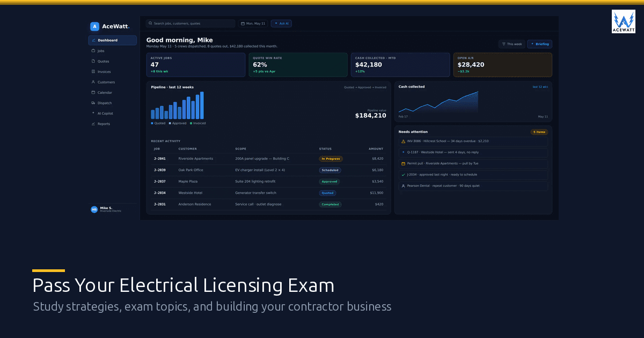The image size is (644, 338).
Task: Focus the search jobs, customers, quotes field
Action: tap(191, 24)
